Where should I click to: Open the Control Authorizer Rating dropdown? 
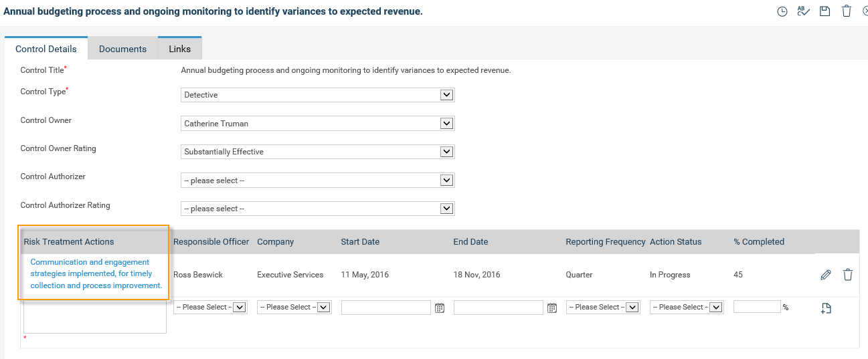click(318, 209)
